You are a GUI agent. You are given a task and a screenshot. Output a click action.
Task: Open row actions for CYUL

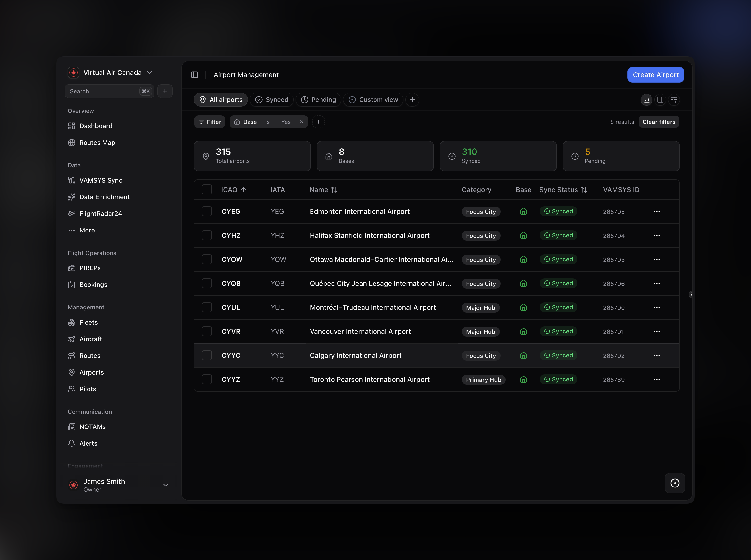[657, 307]
